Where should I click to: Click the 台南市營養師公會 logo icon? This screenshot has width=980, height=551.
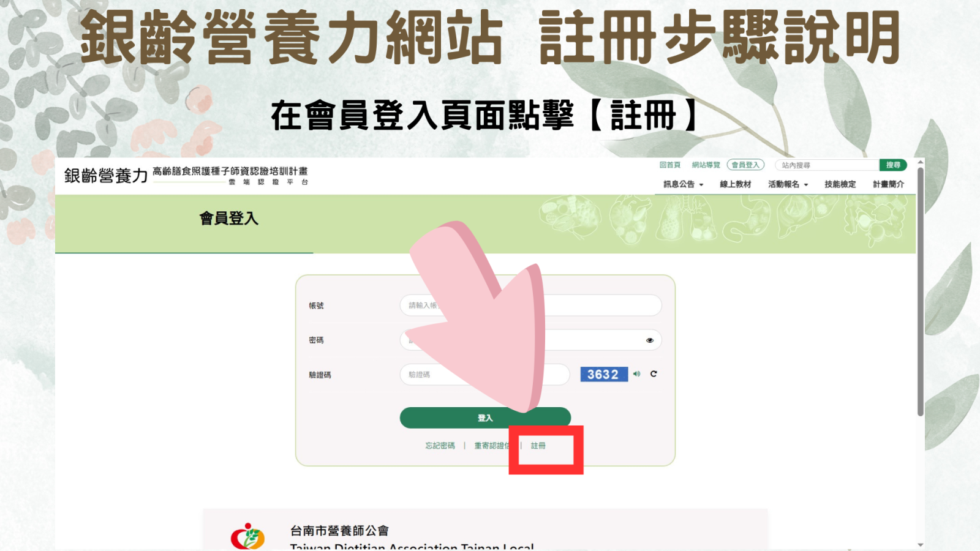[x=247, y=536]
